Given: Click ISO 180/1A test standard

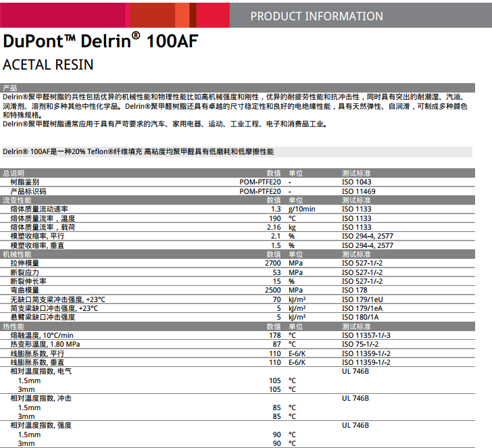Looking at the screenshot, I should click(360, 317).
